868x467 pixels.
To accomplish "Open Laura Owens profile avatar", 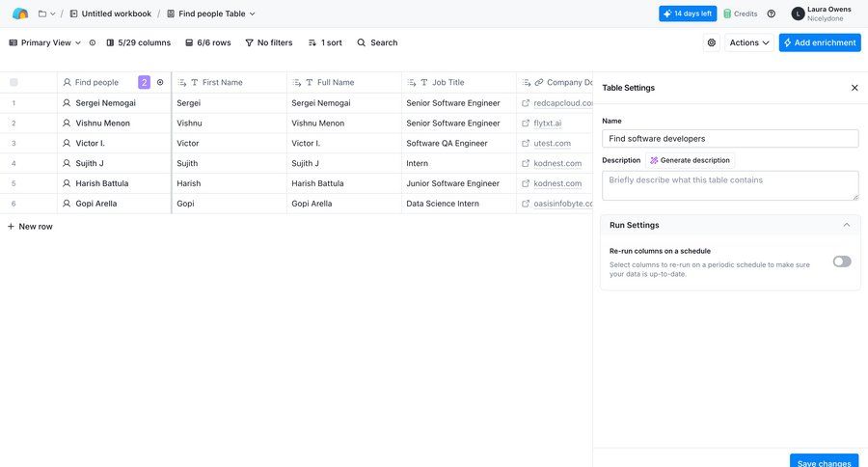I will [798, 14].
